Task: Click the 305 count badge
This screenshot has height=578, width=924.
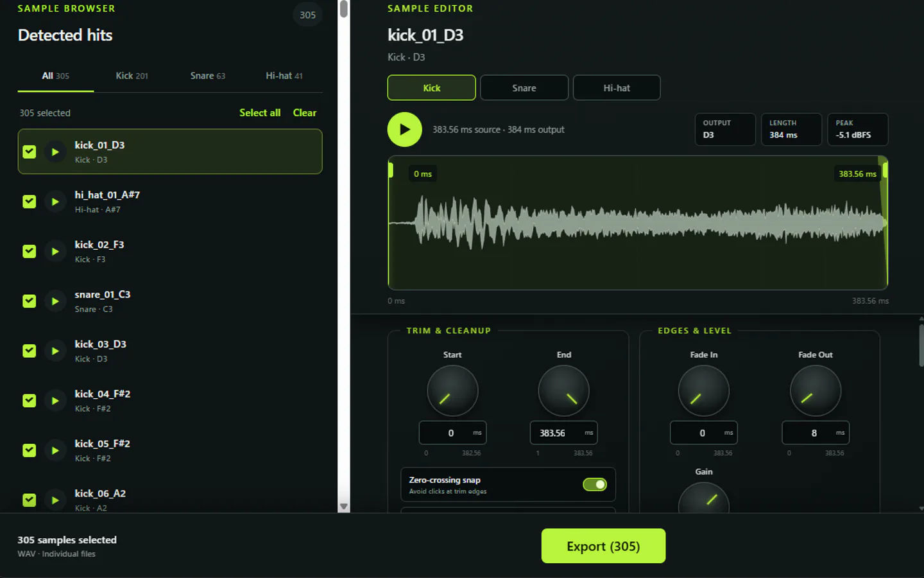Action: pos(307,15)
